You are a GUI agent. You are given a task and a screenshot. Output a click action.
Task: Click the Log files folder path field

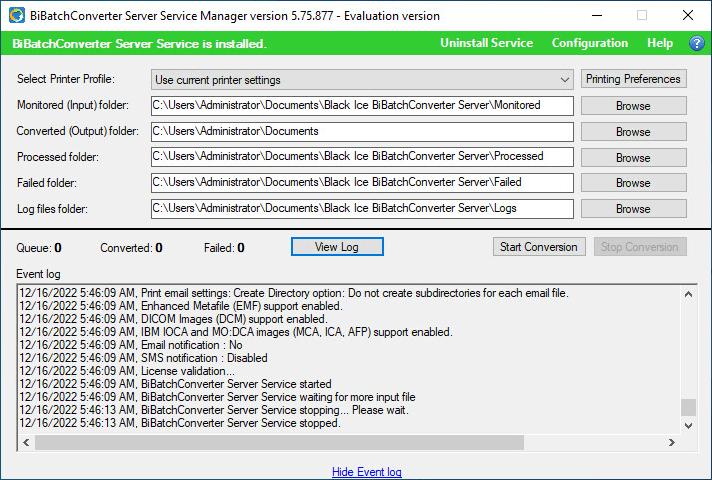(x=362, y=209)
